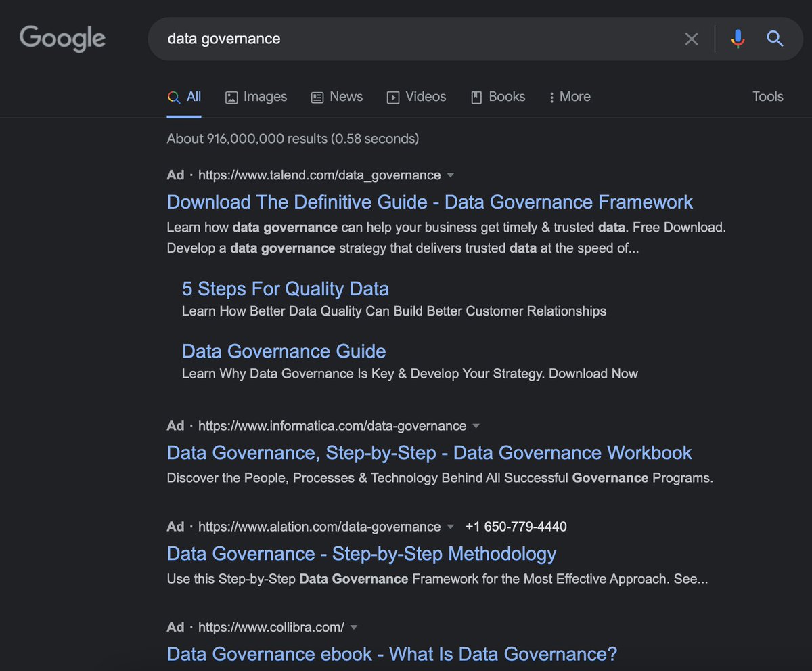This screenshot has height=671, width=812.
Task: Open Data Governance Workbook ad link
Action: point(429,452)
